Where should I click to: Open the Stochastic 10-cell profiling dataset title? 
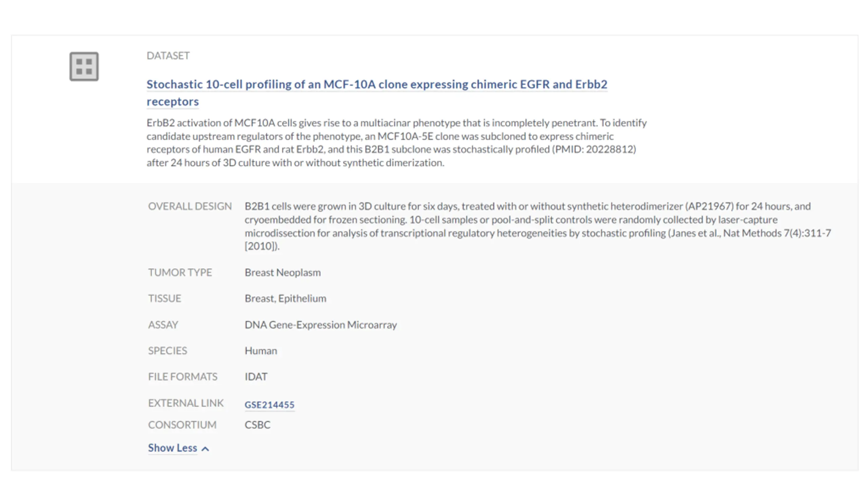377,93
